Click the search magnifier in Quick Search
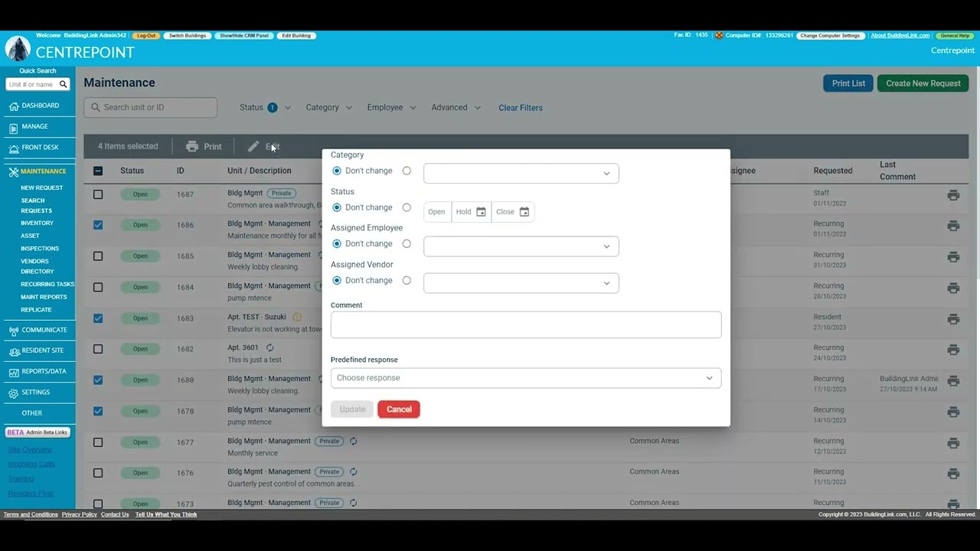 coord(64,84)
